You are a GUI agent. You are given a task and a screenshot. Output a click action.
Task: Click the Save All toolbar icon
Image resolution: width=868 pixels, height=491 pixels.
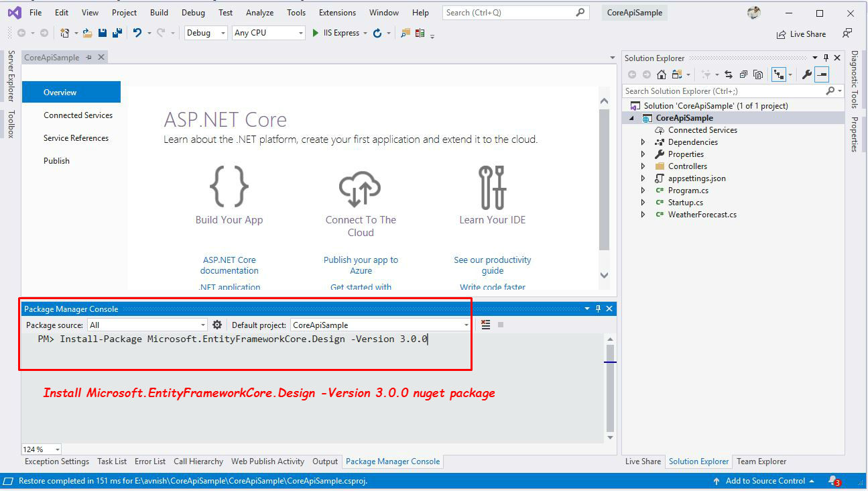(117, 33)
